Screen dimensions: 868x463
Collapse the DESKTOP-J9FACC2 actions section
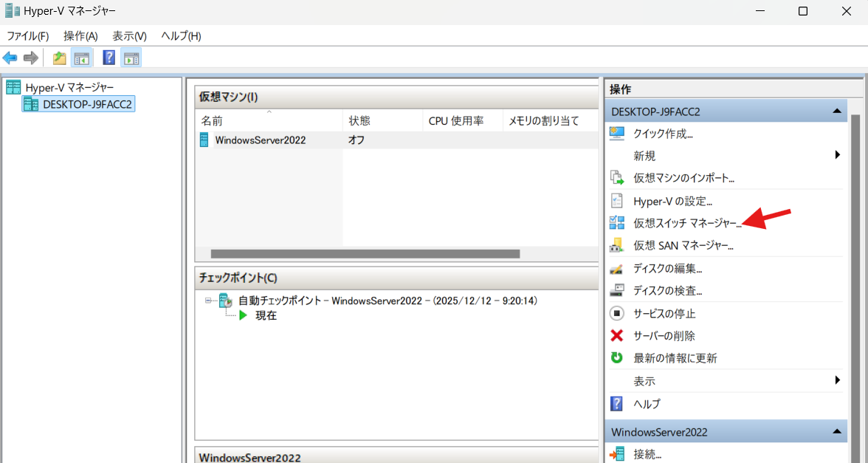click(836, 112)
